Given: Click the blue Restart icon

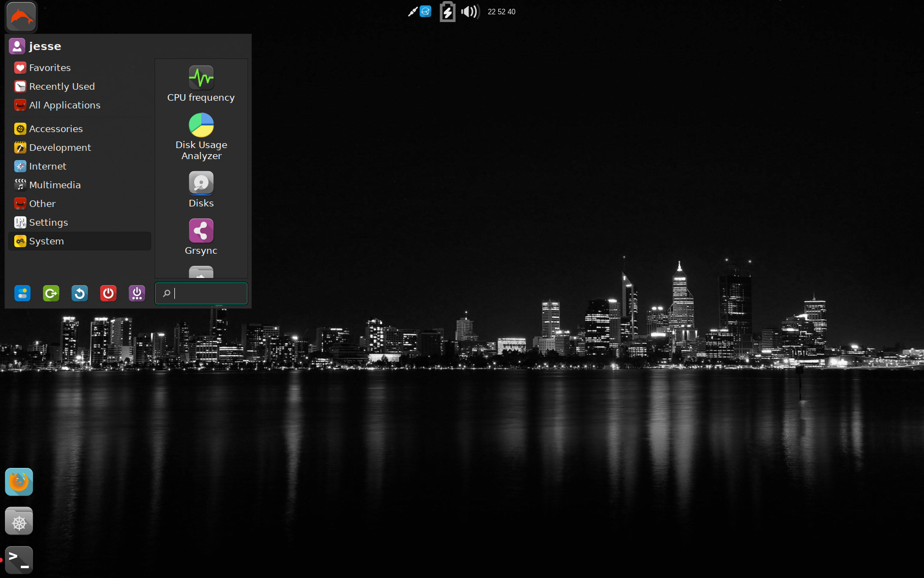Looking at the screenshot, I should coord(80,293).
